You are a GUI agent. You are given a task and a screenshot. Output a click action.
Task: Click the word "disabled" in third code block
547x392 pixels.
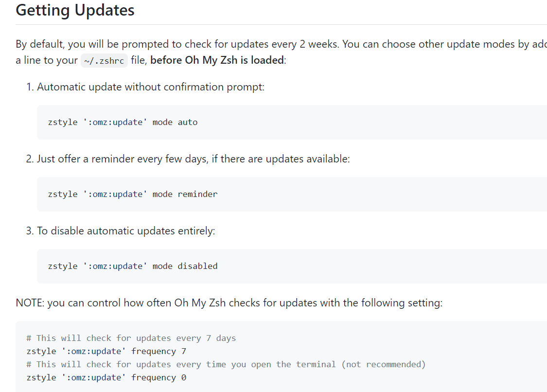pyautogui.click(x=197, y=266)
